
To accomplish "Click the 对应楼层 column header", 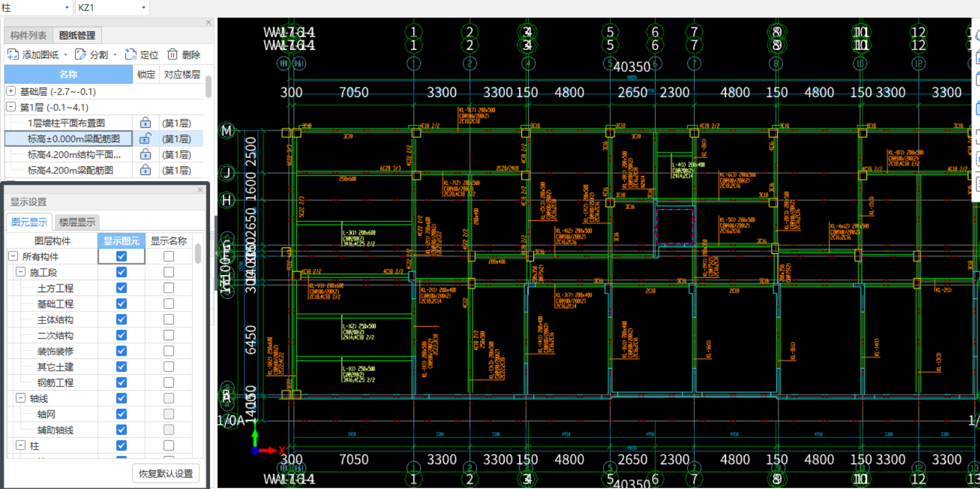I will point(182,74).
